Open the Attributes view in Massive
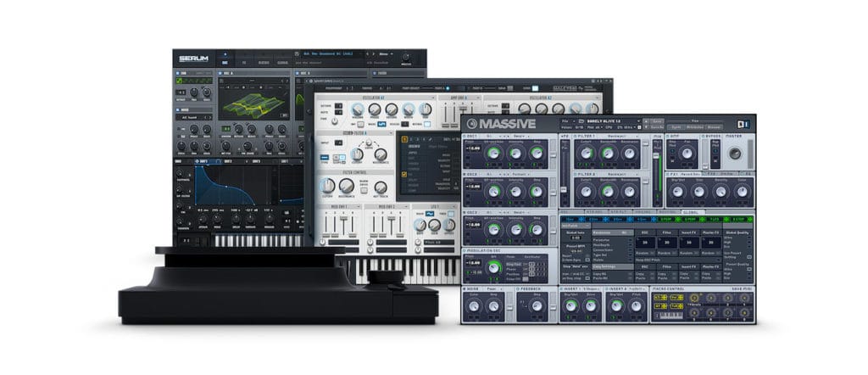 tap(695, 127)
